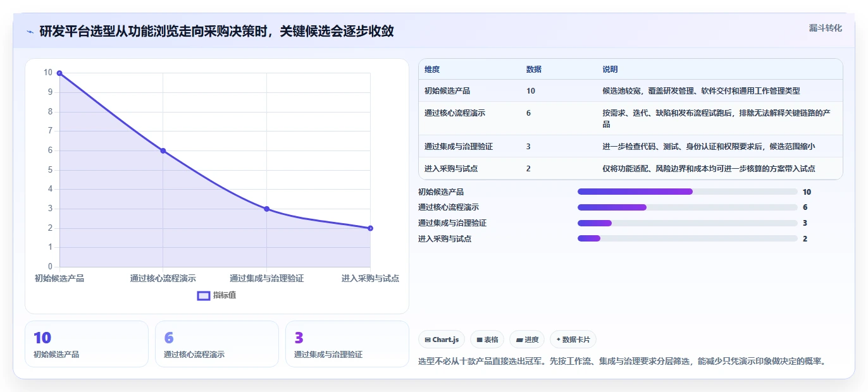Click the 进度 chip icon
Image resolution: width=868 pixels, height=392 pixels.
(519, 340)
